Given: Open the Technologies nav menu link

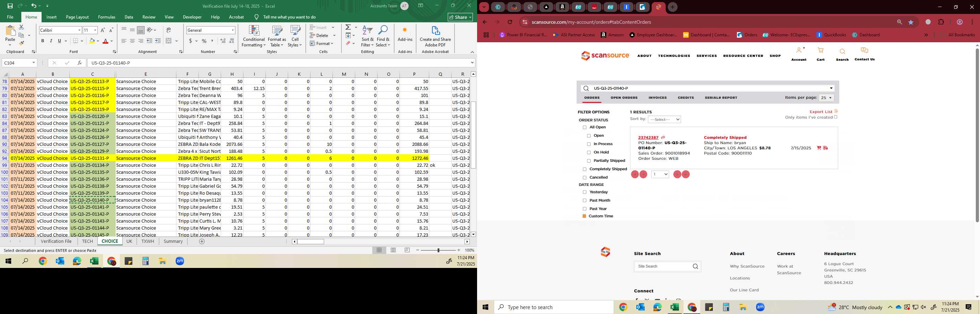Looking at the screenshot, I should pos(674,56).
